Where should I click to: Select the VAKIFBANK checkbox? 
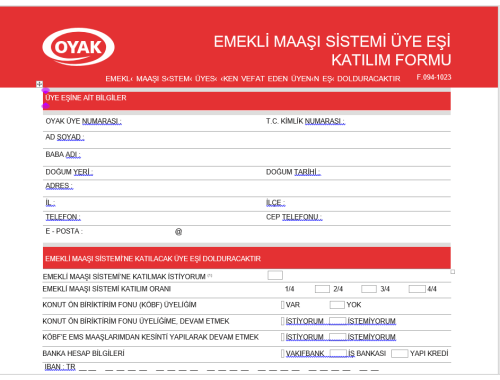tap(283, 353)
